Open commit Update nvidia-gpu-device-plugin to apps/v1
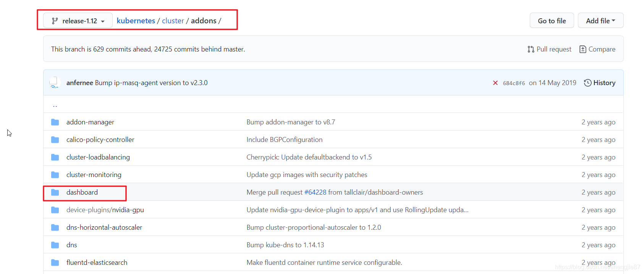This screenshot has height=274, width=644. (358, 210)
